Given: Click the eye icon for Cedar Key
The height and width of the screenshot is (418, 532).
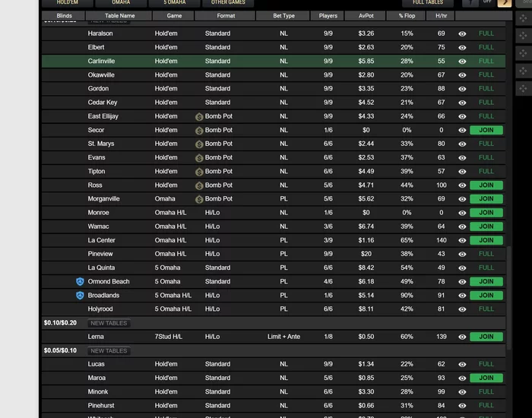Looking at the screenshot, I should [x=462, y=103].
